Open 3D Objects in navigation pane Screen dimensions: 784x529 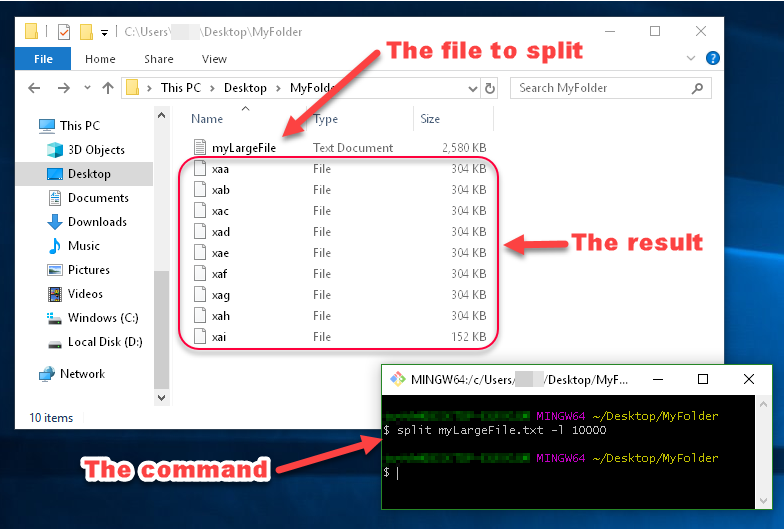click(86, 150)
